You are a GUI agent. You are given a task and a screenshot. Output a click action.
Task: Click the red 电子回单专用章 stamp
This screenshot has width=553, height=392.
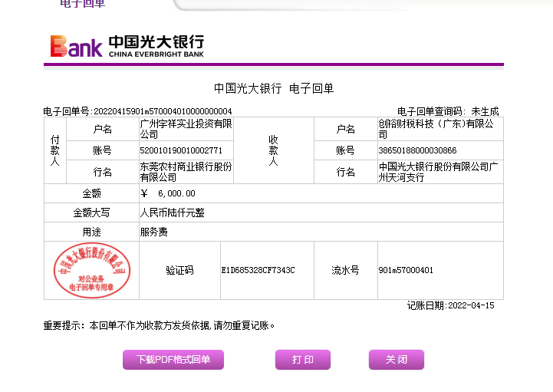click(91, 270)
